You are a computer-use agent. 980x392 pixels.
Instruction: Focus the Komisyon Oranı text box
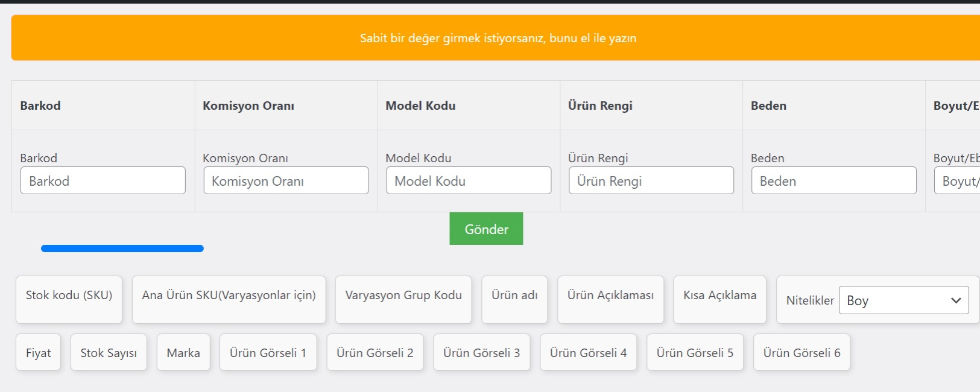(x=286, y=181)
